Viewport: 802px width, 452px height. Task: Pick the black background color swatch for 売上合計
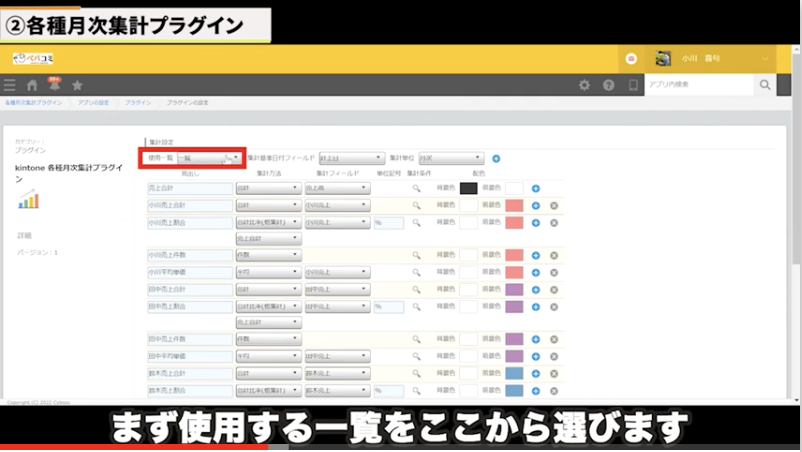[x=468, y=188]
